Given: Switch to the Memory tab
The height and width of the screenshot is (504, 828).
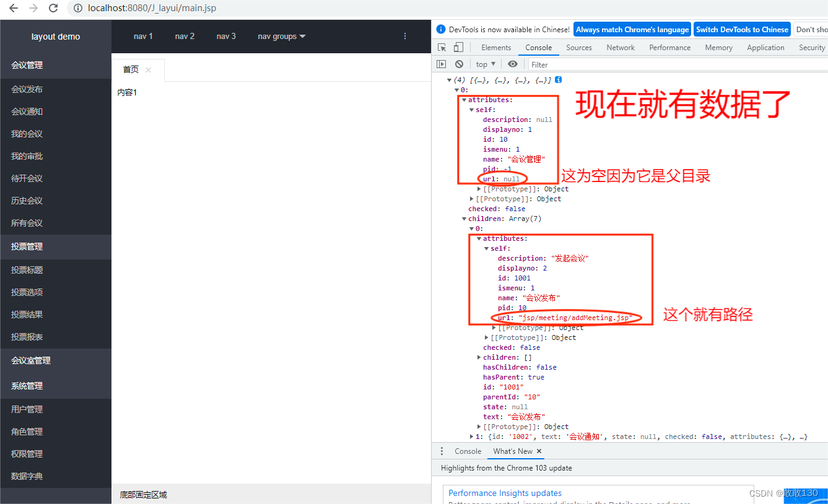Looking at the screenshot, I should tap(718, 47).
